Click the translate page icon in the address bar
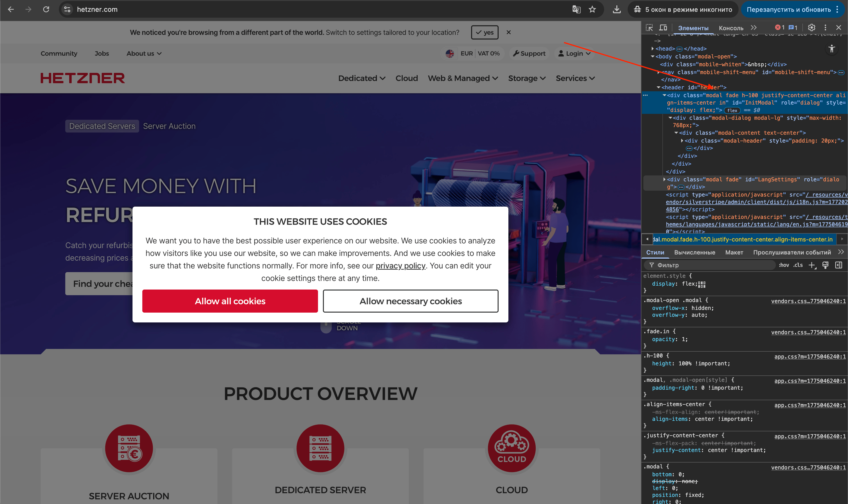The width and height of the screenshot is (848, 504). click(x=576, y=10)
